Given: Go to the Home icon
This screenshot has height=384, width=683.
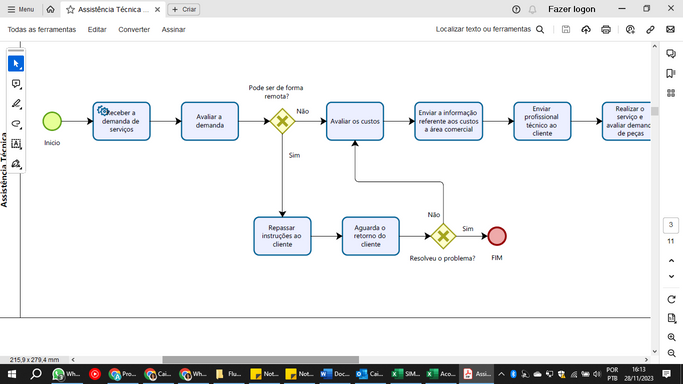Looking at the screenshot, I should [51, 9].
